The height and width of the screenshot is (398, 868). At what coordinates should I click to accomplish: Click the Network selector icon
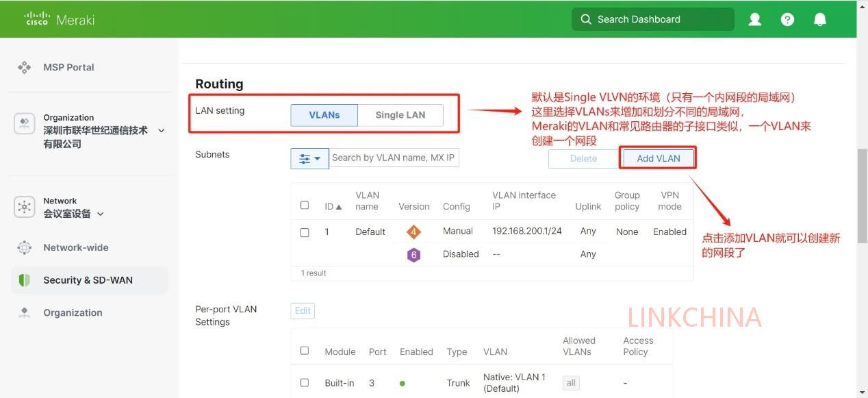click(x=25, y=207)
